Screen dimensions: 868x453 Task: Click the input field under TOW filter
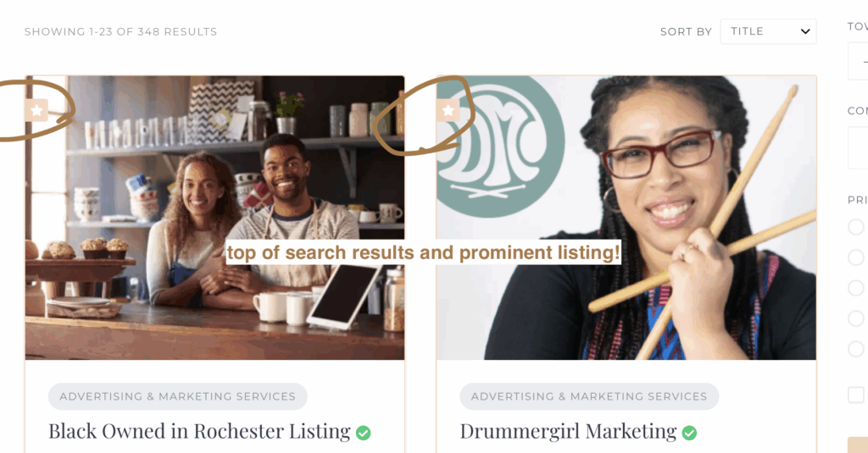pyautogui.click(x=858, y=62)
